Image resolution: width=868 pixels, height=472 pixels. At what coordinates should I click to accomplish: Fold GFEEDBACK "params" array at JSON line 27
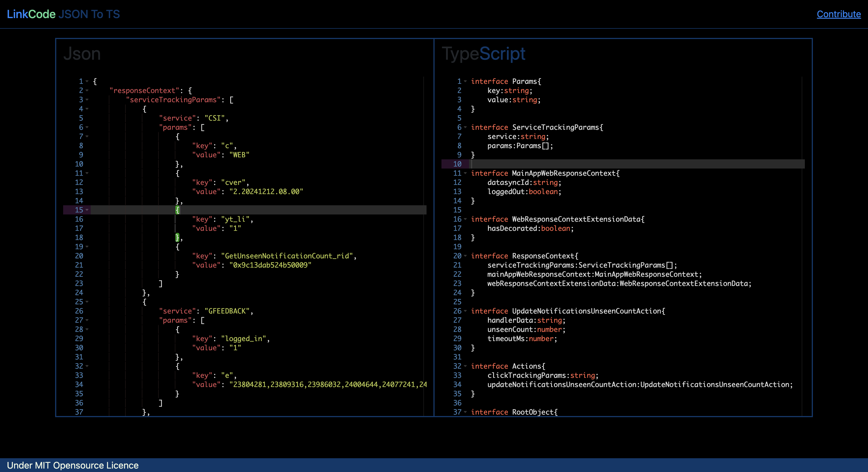[x=87, y=320]
